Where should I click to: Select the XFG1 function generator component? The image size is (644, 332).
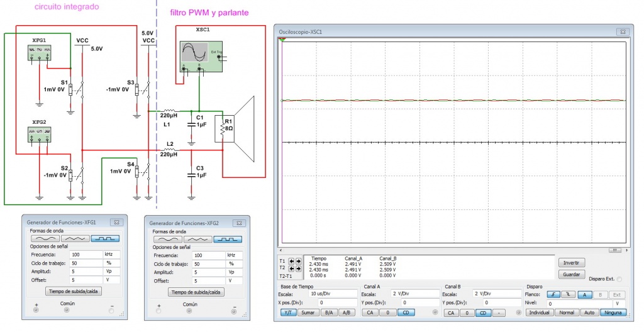(39, 52)
